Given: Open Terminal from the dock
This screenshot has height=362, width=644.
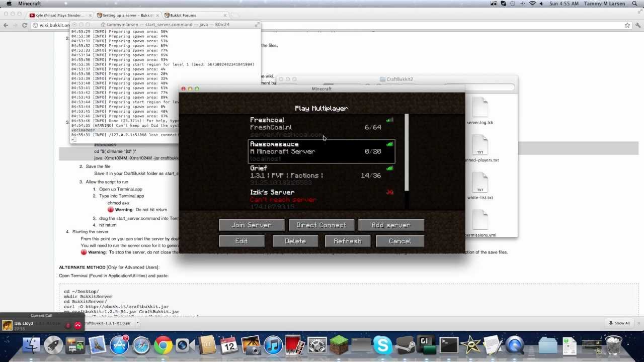Looking at the screenshot, I should (x=449, y=345).
